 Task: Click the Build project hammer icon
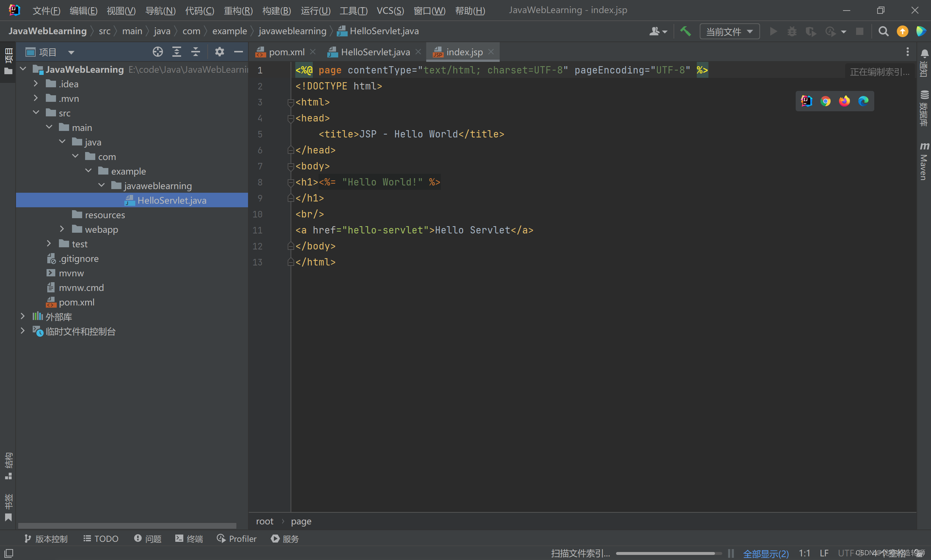(685, 31)
